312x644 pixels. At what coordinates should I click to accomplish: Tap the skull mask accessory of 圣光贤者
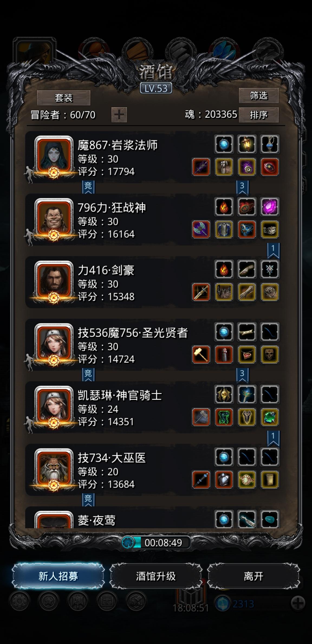[x=270, y=355]
